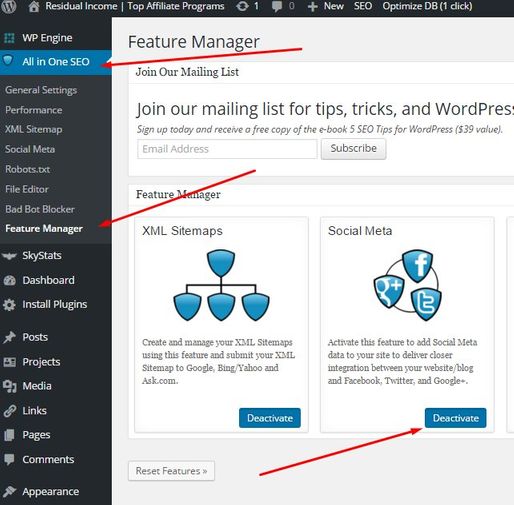Go to Dashboard menu label

tap(48, 280)
